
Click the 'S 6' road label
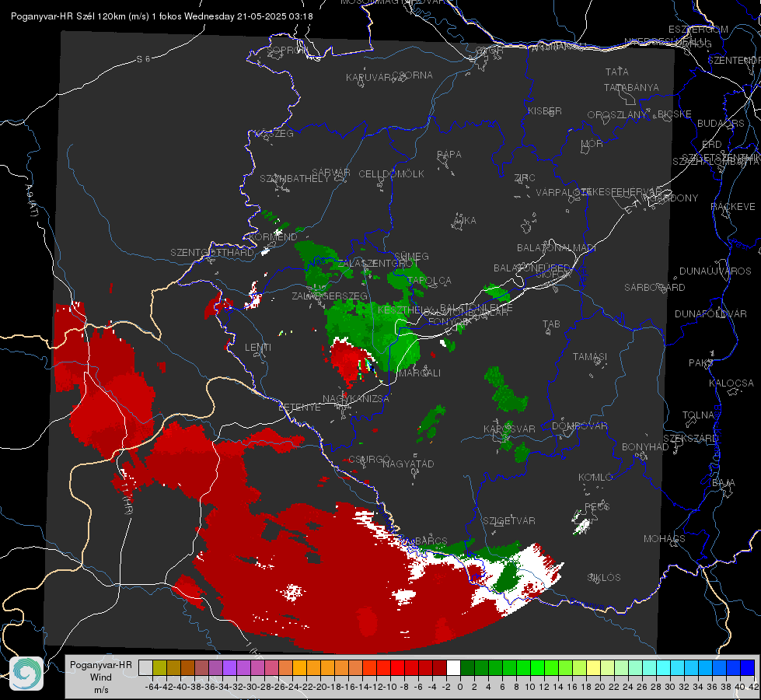click(x=143, y=59)
